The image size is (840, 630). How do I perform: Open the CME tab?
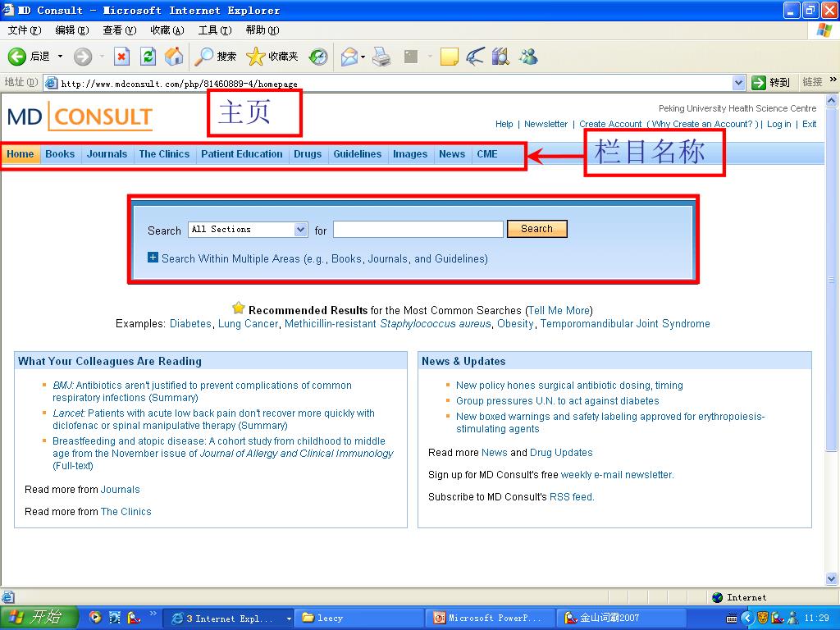487,153
